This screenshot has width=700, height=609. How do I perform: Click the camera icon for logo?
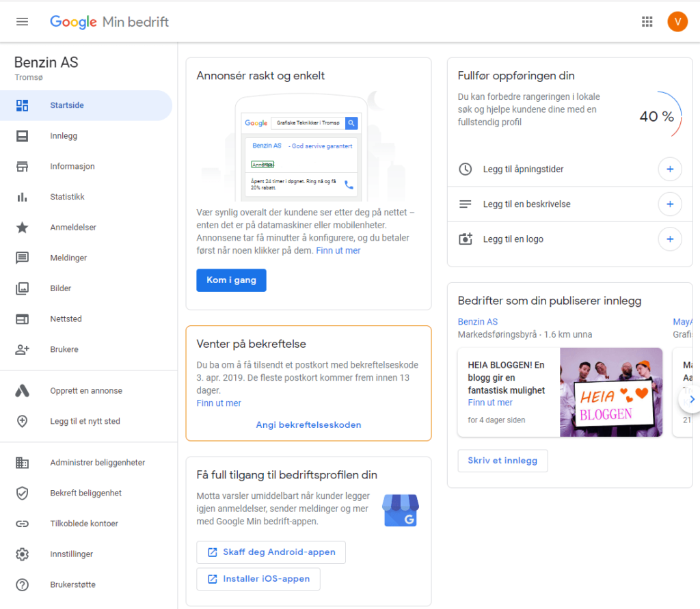click(x=465, y=239)
